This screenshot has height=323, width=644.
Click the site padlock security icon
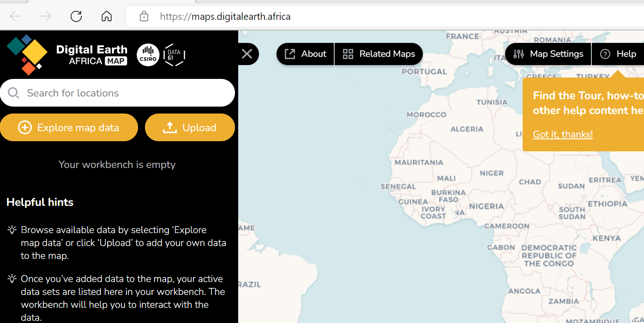point(144,17)
